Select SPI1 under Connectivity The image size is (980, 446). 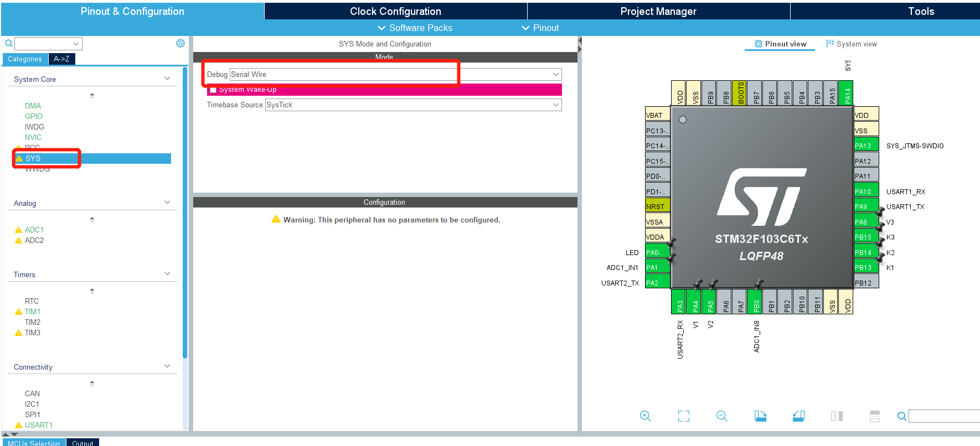coord(32,414)
